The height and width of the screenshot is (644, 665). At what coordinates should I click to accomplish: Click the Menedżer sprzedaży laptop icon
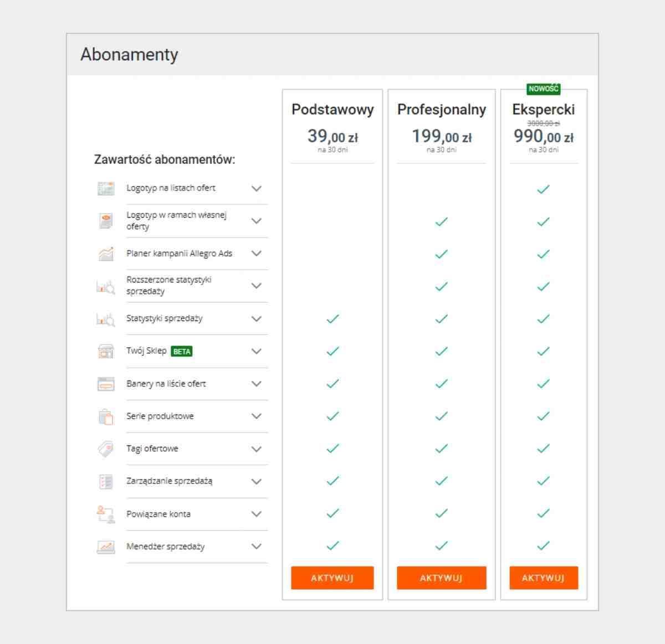pos(106,547)
